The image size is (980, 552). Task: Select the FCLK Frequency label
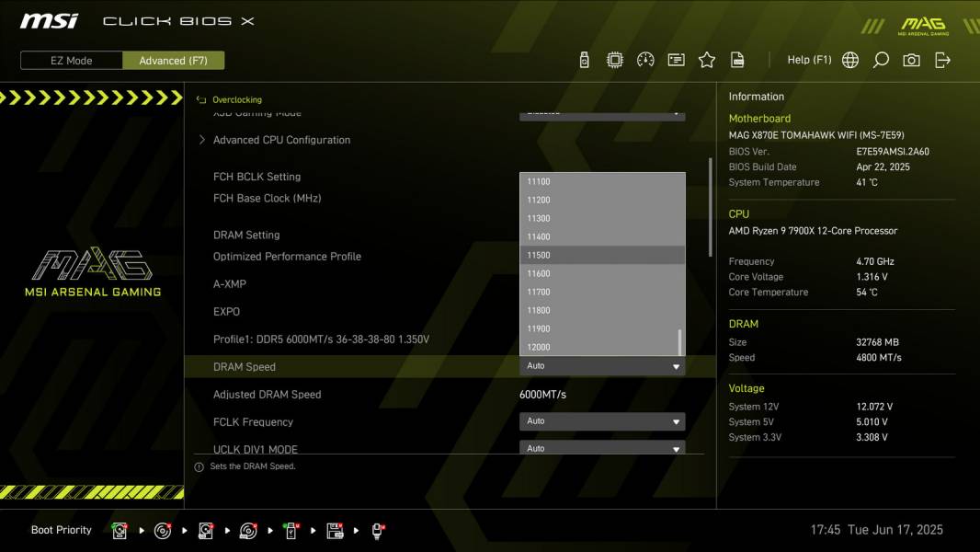tap(253, 422)
